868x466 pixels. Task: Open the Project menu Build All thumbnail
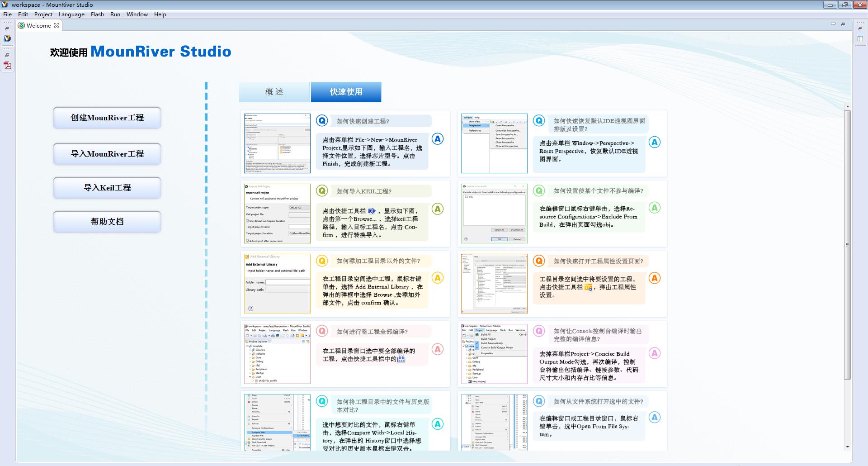494,354
